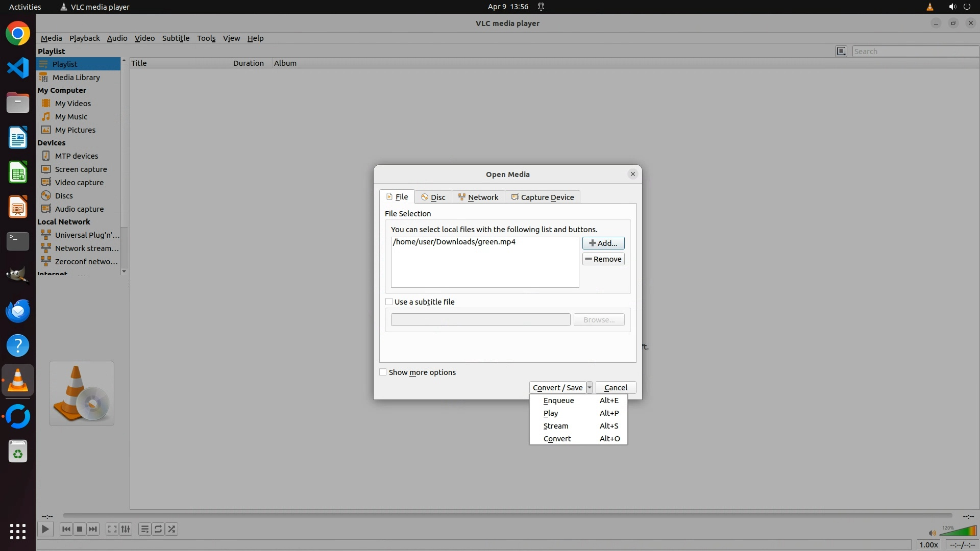Click the Add... file button
Image resolution: width=980 pixels, height=551 pixels.
tap(603, 243)
